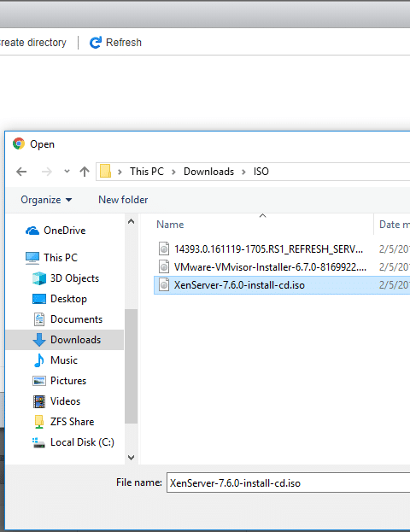
Task: Click the Chrome icon in the Open dialog title
Action: point(19,143)
